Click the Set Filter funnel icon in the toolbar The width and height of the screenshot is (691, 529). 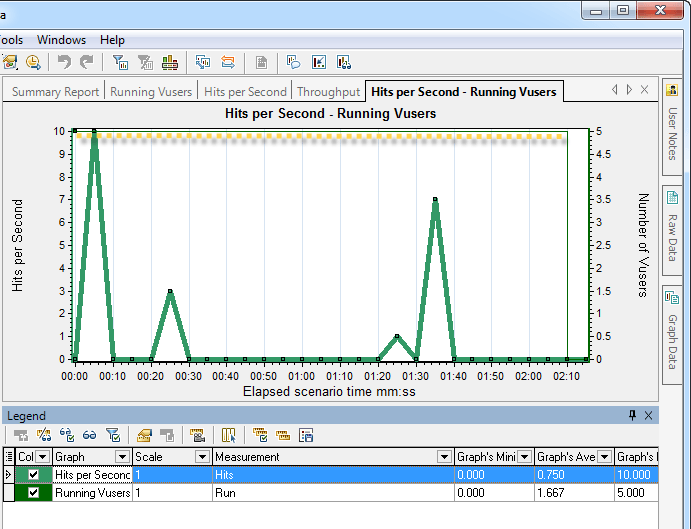click(x=120, y=62)
